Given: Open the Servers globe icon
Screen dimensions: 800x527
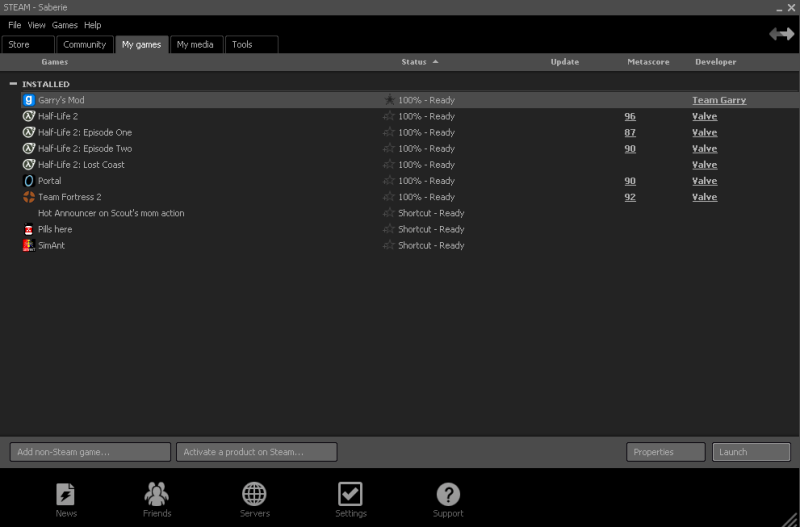Looking at the screenshot, I should coord(254,494).
